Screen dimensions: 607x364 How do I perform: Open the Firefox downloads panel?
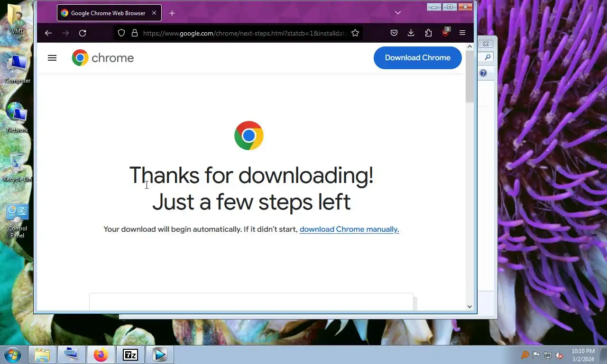click(411, 33)
